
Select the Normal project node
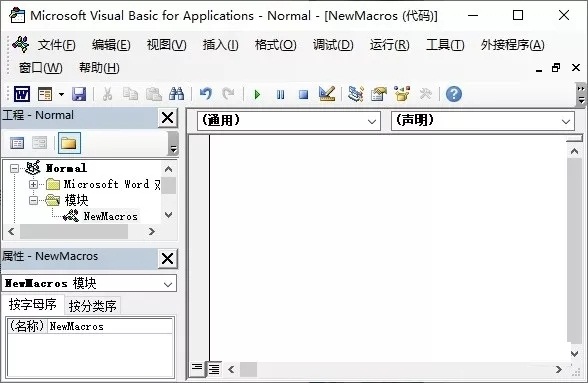pyautogui.click(x=66, y=168)
